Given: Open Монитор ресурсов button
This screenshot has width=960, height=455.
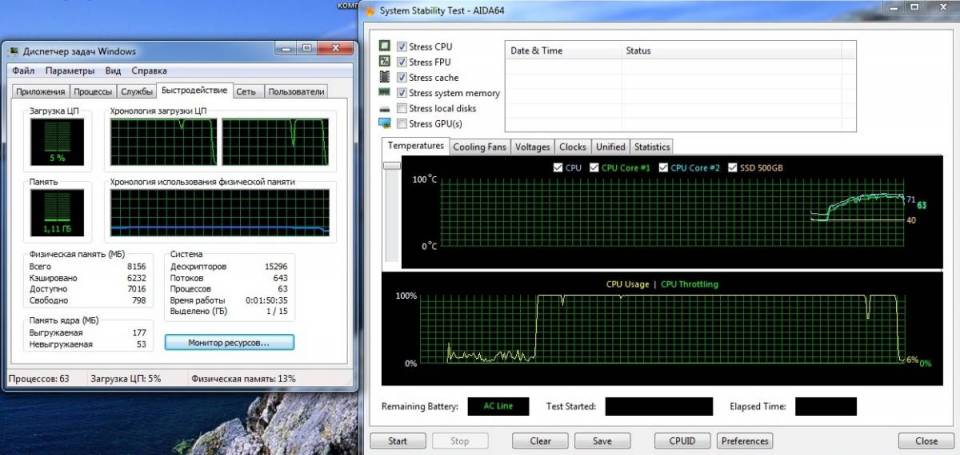Looking at the screenshot, I should (x=228, y=342).
